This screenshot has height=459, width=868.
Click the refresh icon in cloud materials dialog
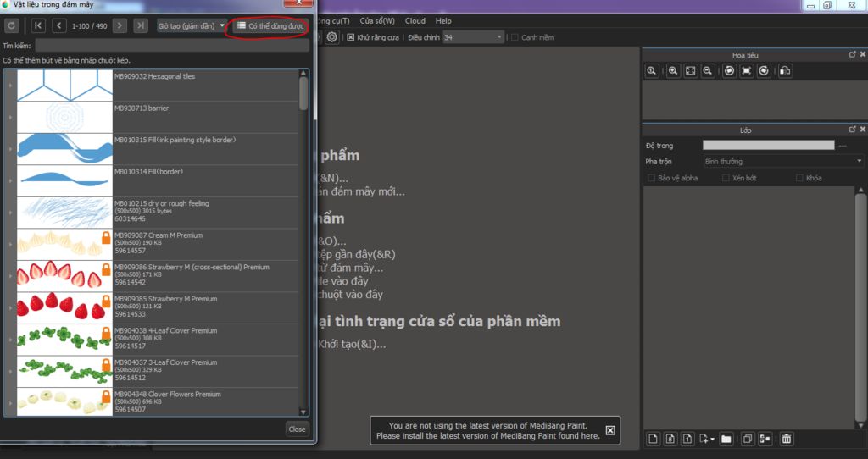coord(12,25)
